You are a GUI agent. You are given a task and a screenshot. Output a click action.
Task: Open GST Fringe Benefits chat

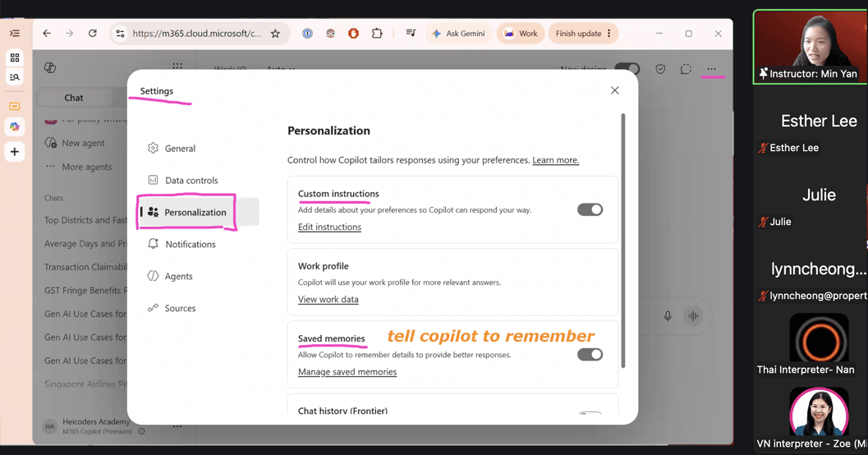coord(85,291)
